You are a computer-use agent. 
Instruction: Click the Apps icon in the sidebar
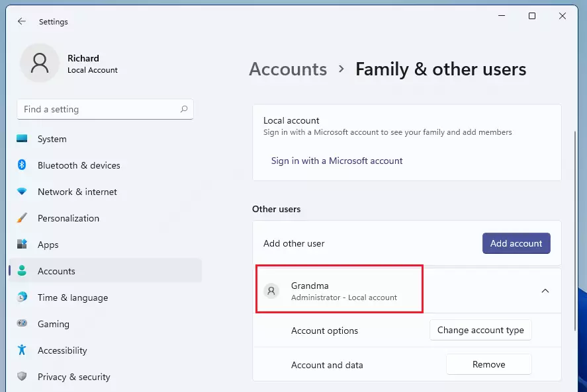click(x=22, y=244)
